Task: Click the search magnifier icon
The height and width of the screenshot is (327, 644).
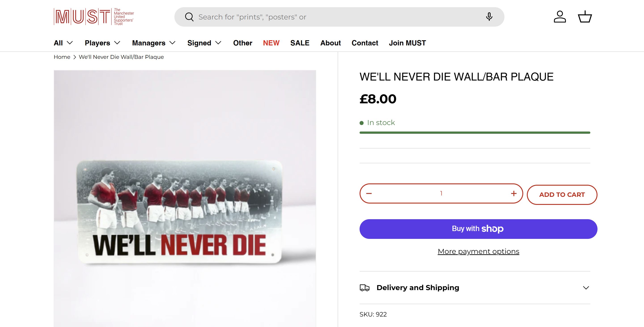Action: pos(189,17)
